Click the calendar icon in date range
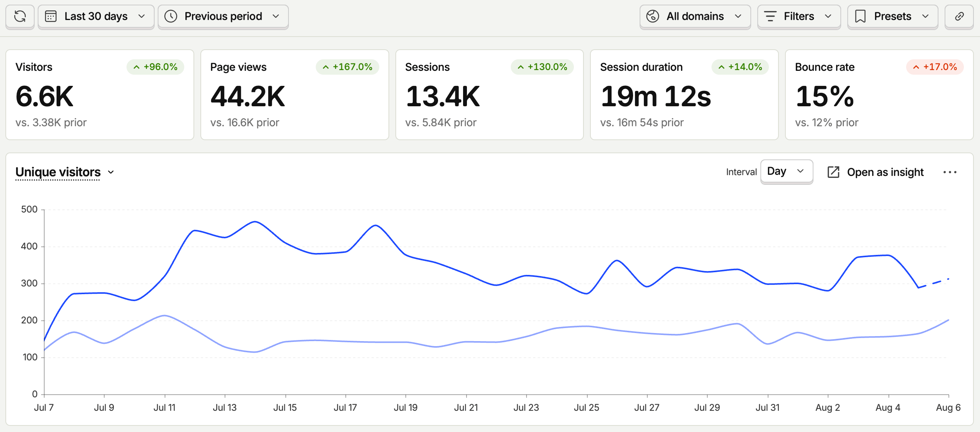Image resolution: width=980 pixels, height=432 pixels. click(51, 17)
